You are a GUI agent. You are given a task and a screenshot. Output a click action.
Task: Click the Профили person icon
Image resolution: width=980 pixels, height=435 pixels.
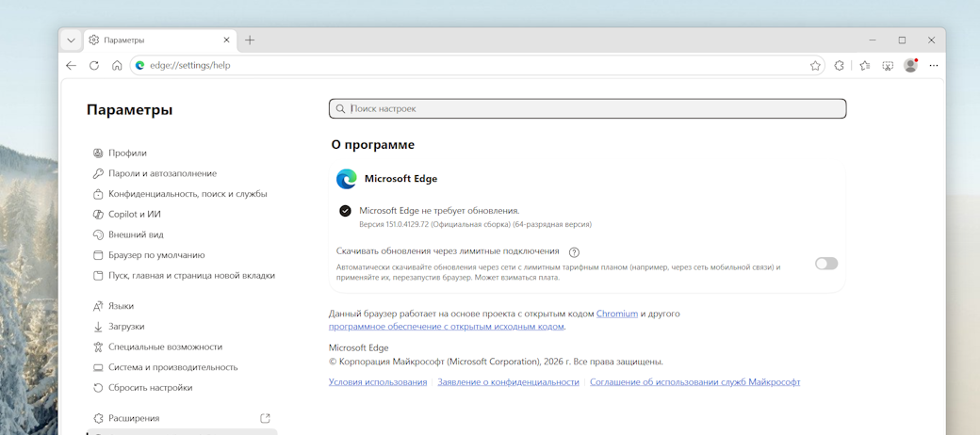tap(97, 153)
